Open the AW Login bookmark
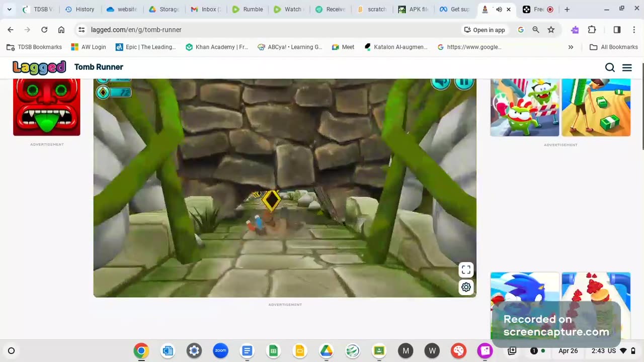Screen dimensions: 644x362 pyautogui.click(x=89, y=47)
